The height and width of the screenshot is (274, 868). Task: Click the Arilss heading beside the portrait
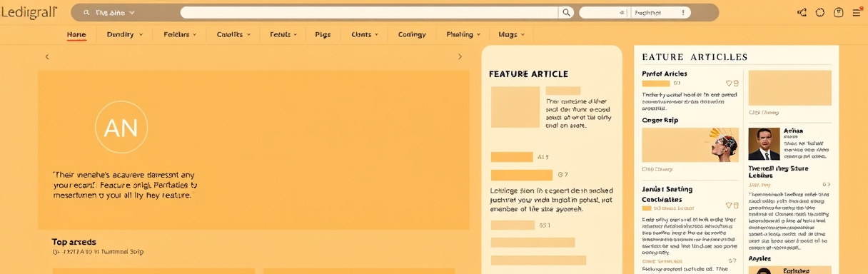point(793,131)
